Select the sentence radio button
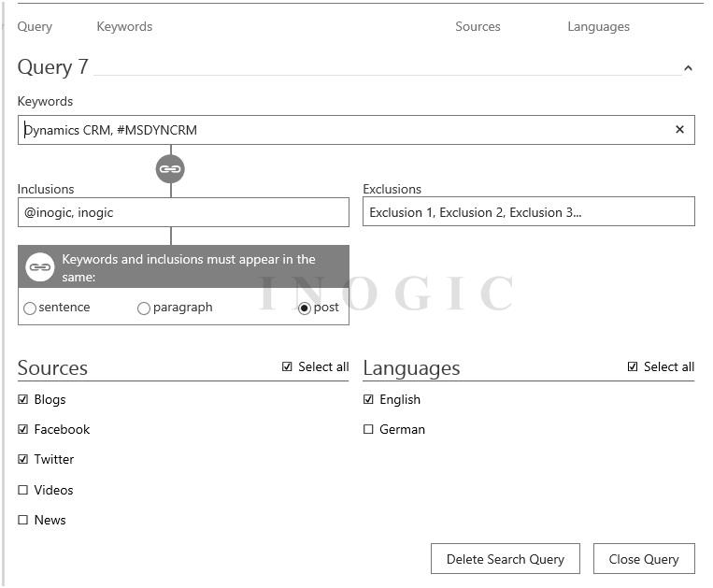The width and height of the screenshot is (713, 588). [x=30, y=308]
